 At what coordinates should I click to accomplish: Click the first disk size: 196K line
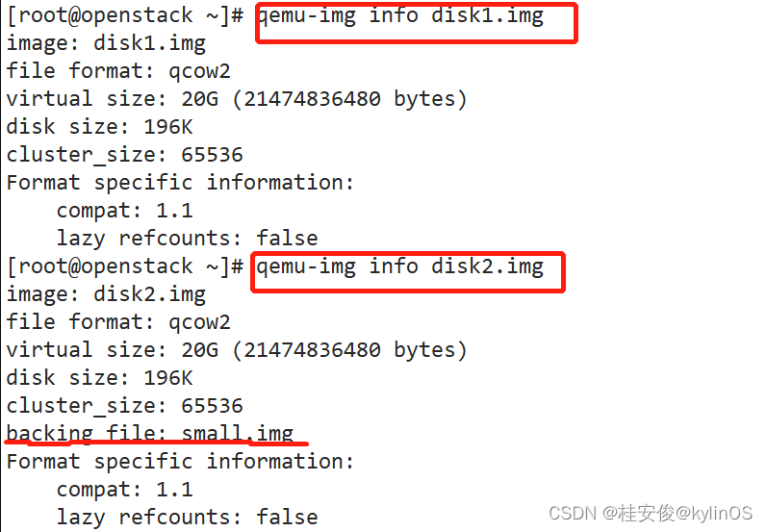click(x=100, y=127)
